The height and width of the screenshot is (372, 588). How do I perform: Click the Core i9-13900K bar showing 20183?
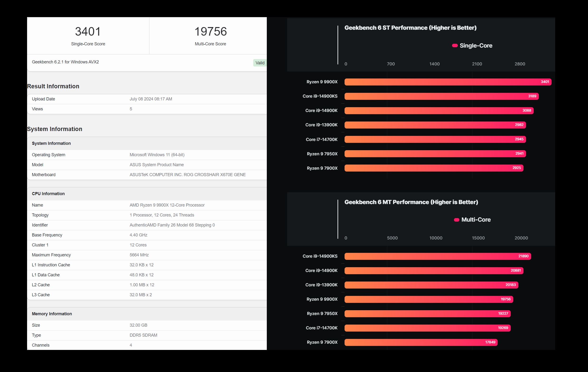coord(431,285)
